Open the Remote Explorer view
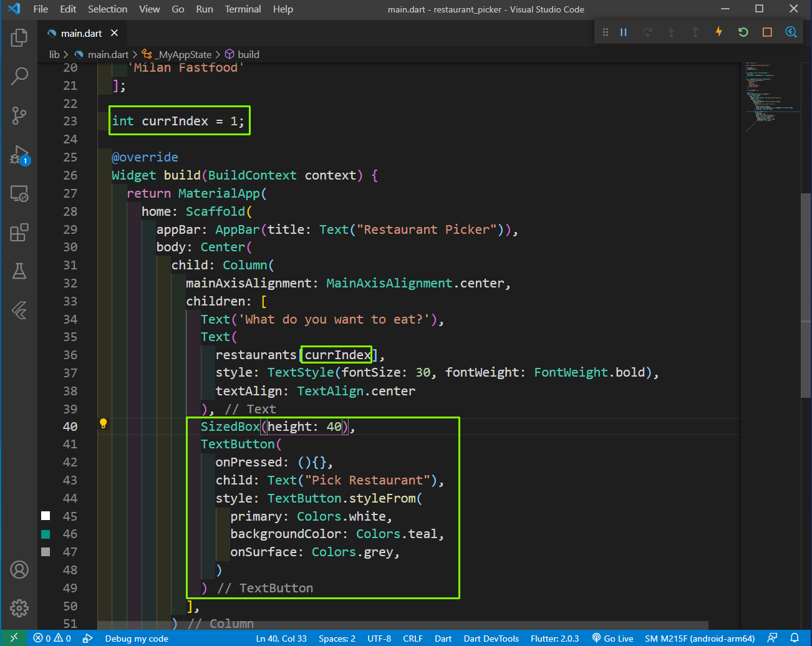The image size is (812, 646). click(19, 194)
